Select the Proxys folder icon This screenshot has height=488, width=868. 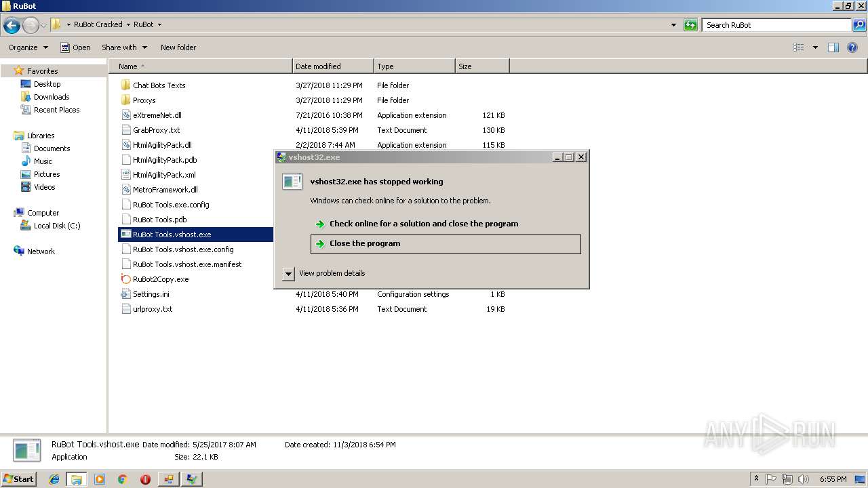pos(125,100)
